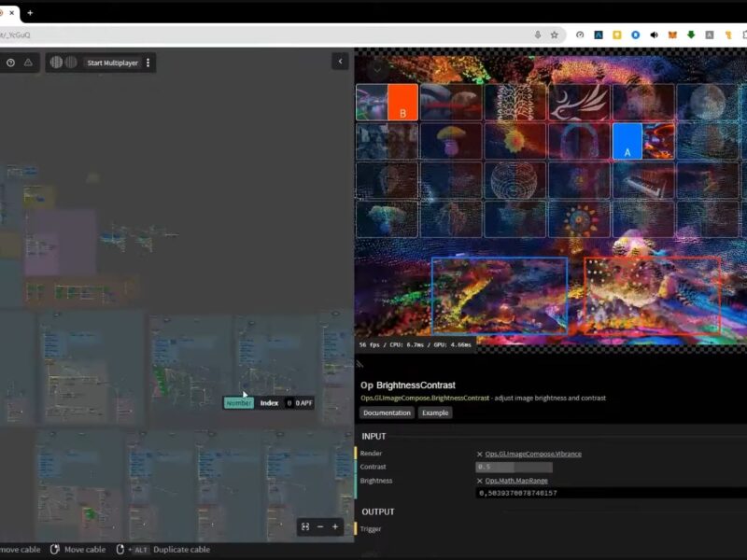This screenshot has height=560, width=747.
Task: Click the multiplayer globe avatar icon
Action: tap(56, 63)
